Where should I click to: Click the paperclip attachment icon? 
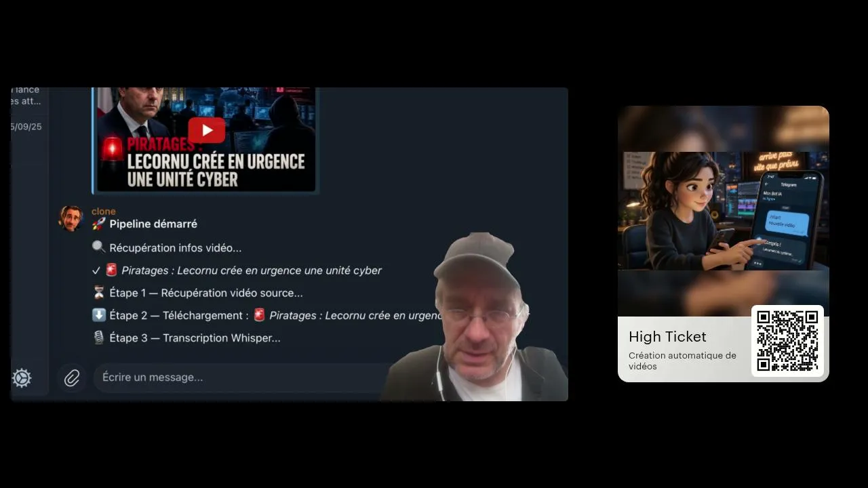pyautogui.click(x=72, y=378)
